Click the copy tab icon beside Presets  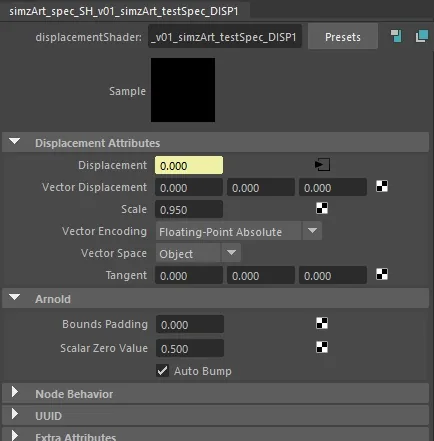point(422,36)
